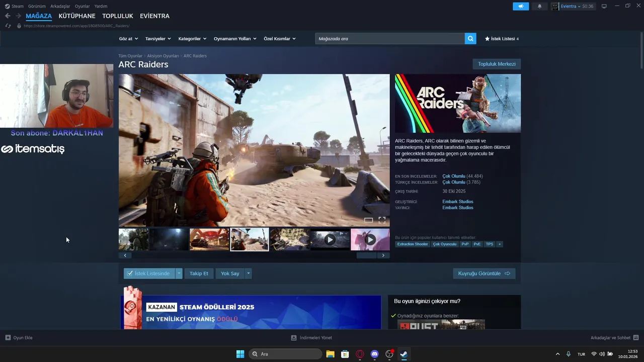The width and height of the screenshot is (644, 362).
Task: Reload the store page
Action: [x=8, y=26]
